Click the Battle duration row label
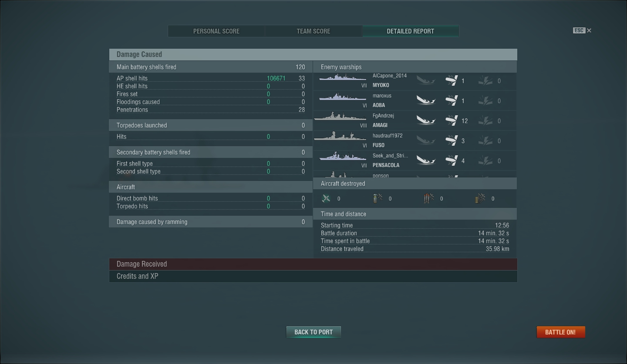627x364 pixels. pos(339,233)
